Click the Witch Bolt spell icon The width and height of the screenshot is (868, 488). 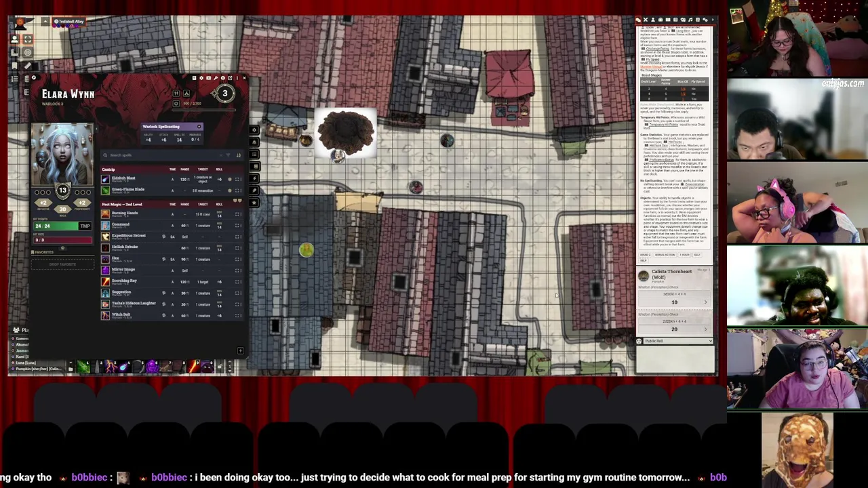pos(105,315)
